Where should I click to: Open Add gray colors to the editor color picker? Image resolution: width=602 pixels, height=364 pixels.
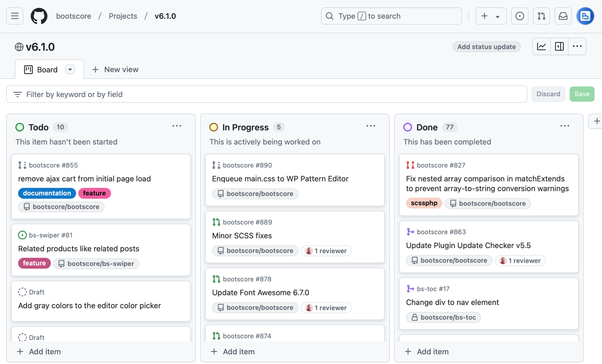click(x=89, y=305)
